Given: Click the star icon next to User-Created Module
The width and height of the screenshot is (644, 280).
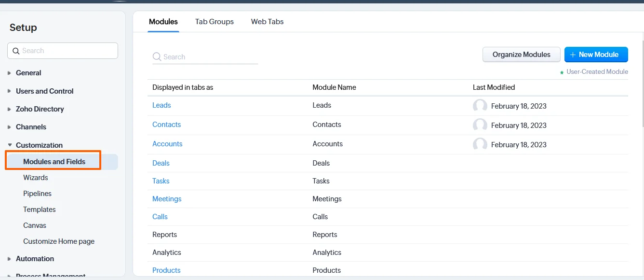Looking at the screenshot, I should [x=561, y=71].
